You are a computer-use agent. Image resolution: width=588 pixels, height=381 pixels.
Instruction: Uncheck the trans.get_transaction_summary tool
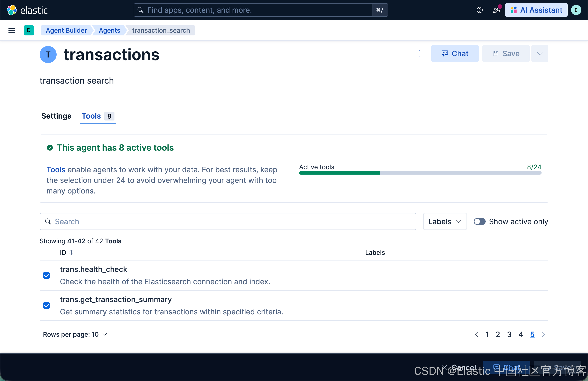click(46, 305)
